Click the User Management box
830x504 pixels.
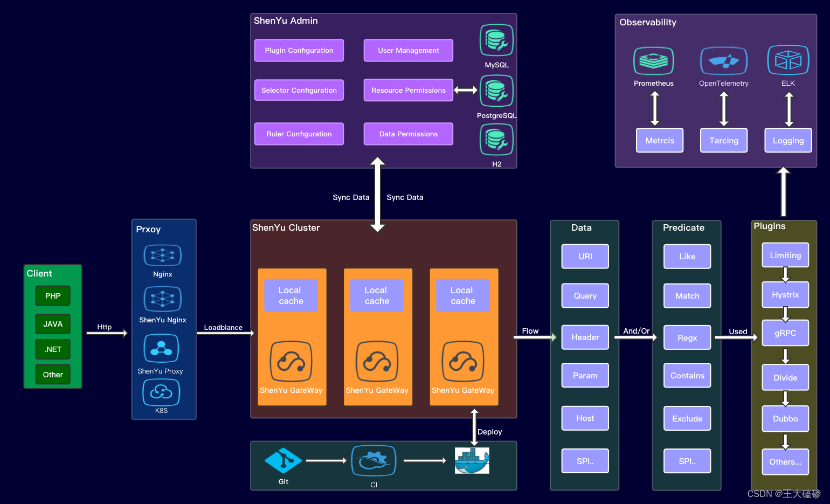(409, 50)
